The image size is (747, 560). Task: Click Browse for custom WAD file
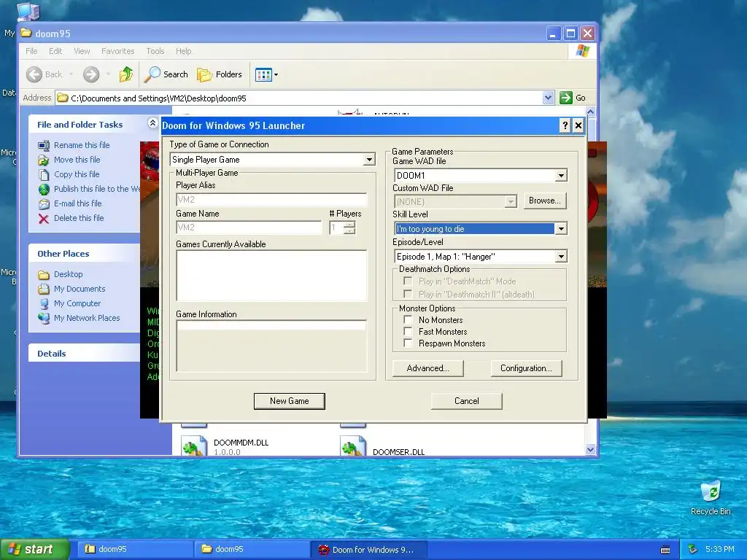[544, 201]
